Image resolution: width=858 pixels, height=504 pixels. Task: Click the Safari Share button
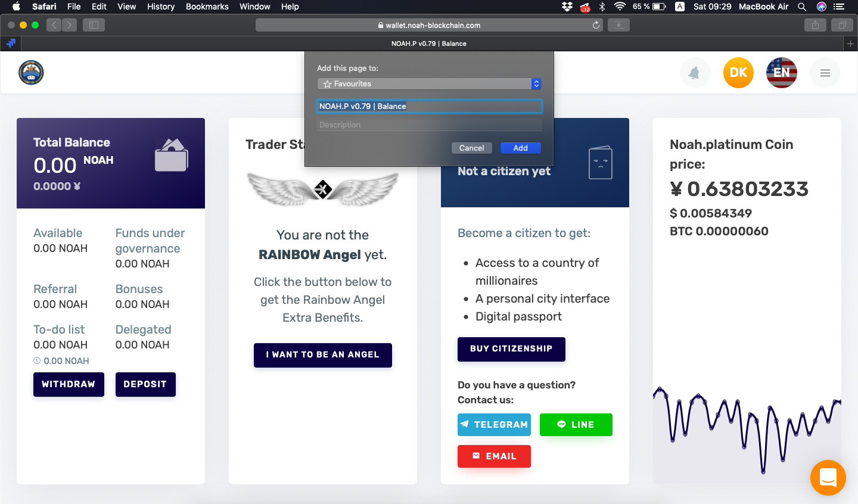coord(815,25)
